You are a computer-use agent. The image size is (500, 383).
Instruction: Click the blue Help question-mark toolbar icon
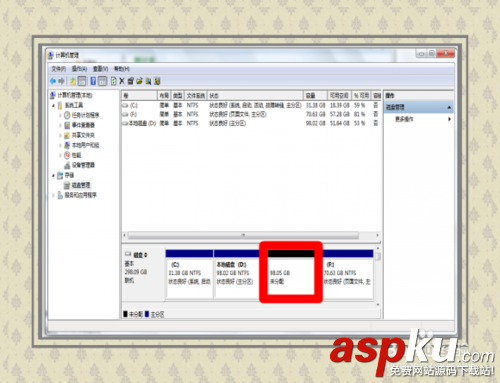(93, 81)
